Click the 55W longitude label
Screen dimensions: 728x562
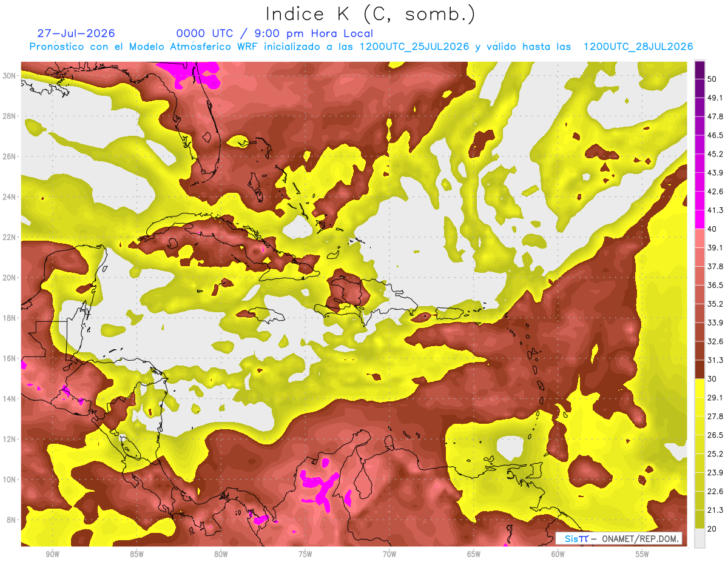pyautogui.click(x=642, y=554)
